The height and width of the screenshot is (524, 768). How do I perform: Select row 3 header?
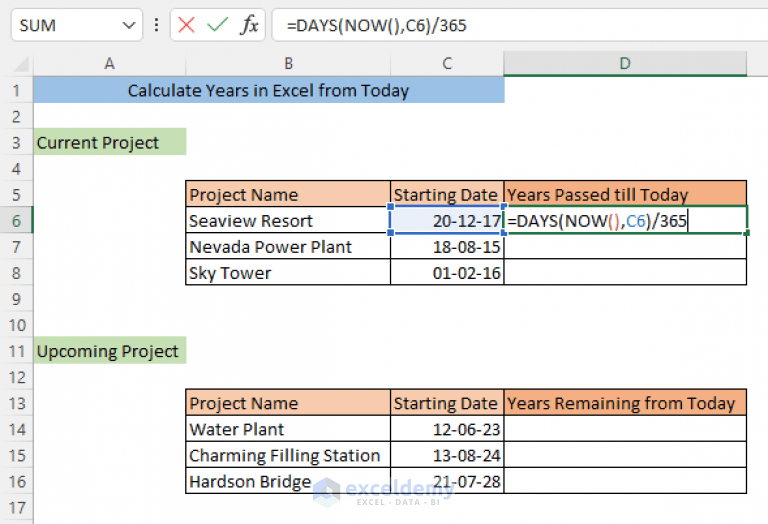pyautogui.click(x=17, y=143)
